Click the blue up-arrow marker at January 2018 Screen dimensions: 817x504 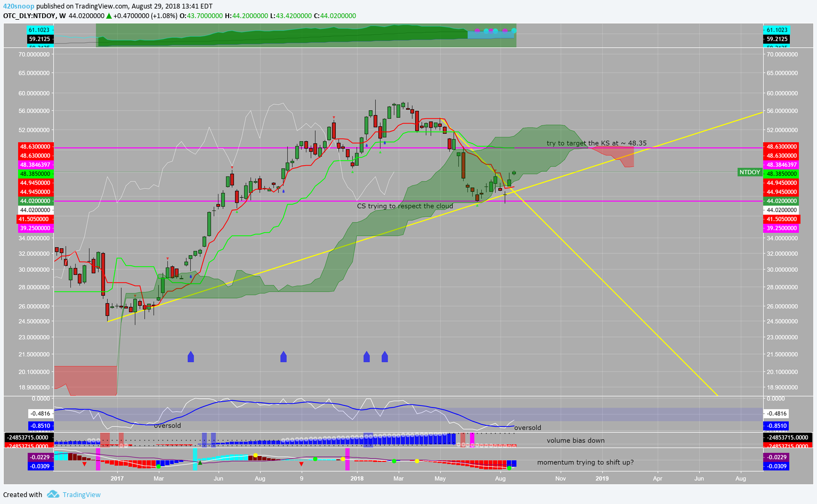pyautogui.click(x=367, y=357)
